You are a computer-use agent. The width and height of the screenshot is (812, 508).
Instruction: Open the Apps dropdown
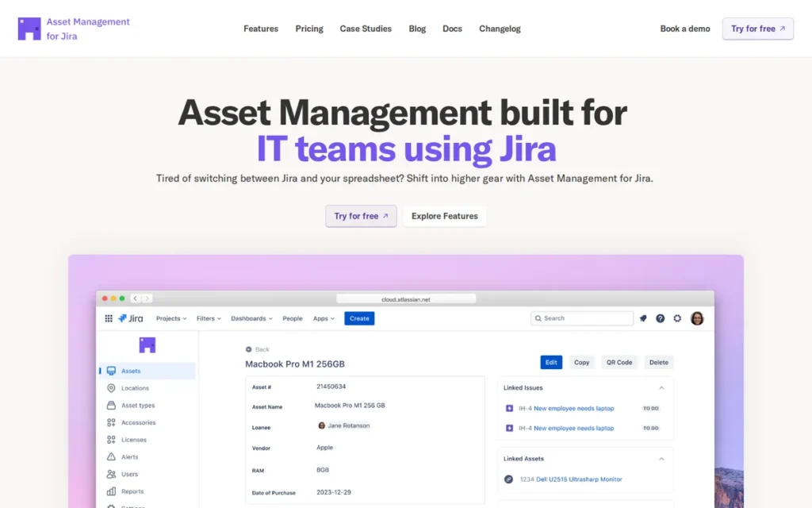pos(324,318)
